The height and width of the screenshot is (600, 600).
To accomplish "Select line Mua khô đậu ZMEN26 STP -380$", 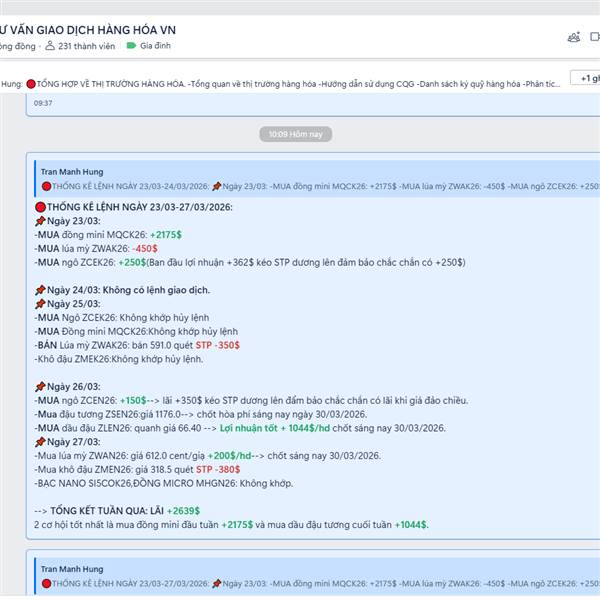I will (137, 470).
